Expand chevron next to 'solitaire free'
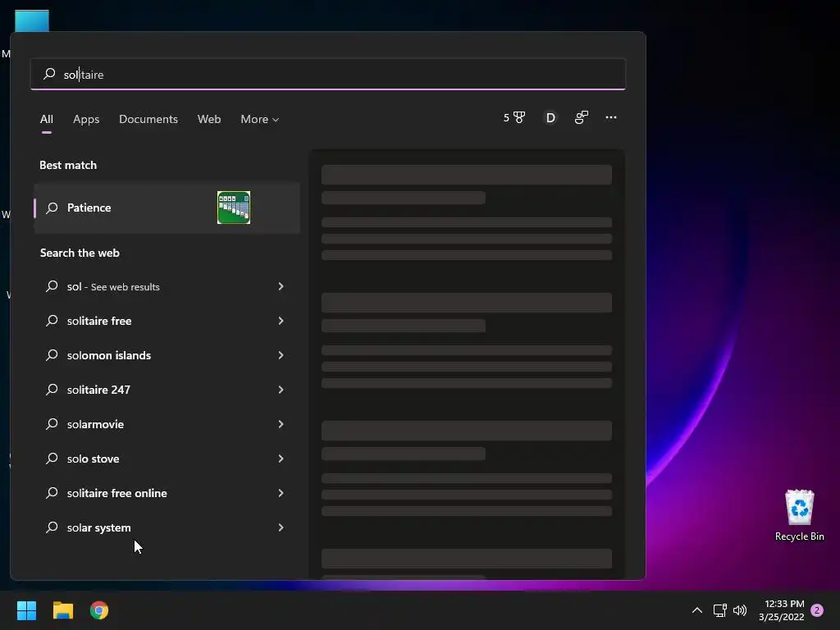 (281, 321)
